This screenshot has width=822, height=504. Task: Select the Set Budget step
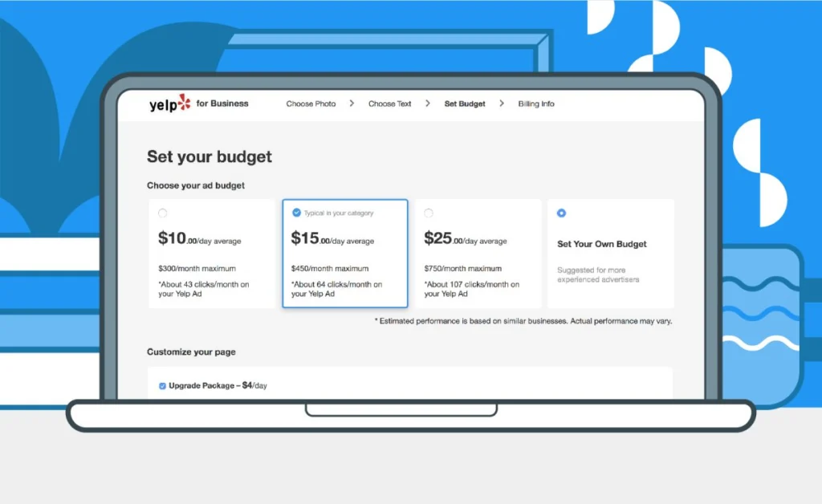coord(464,104)
